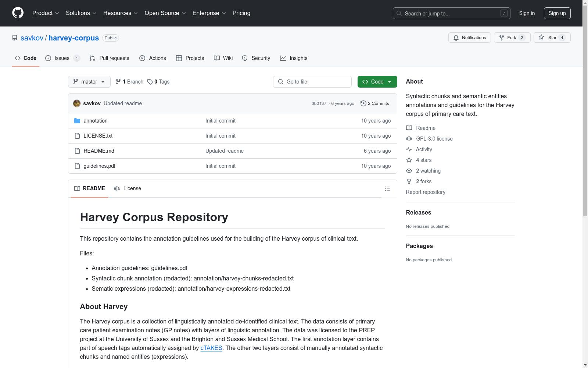
Task: Click savkov's avatar in commit row
Action: click(x=77, y=103)
